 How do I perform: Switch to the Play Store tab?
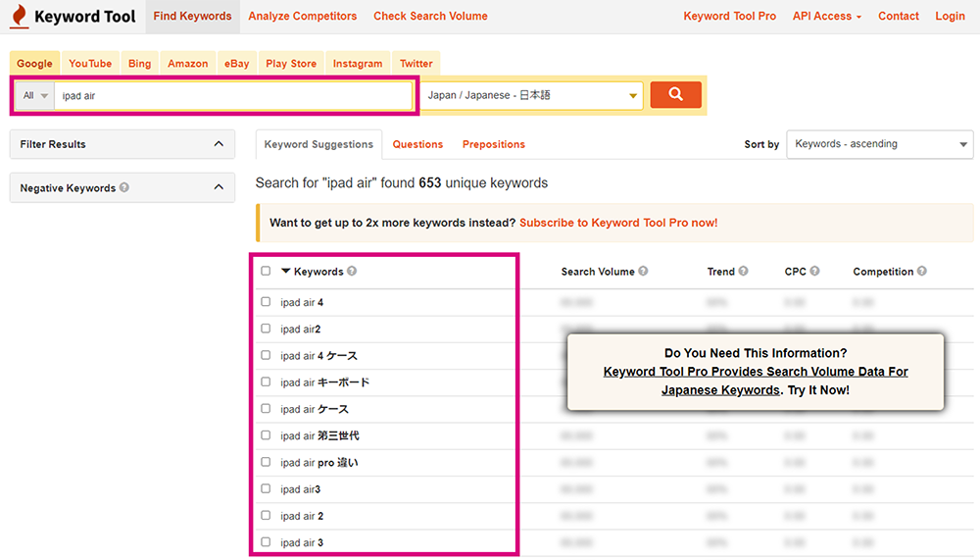[291, 63]
